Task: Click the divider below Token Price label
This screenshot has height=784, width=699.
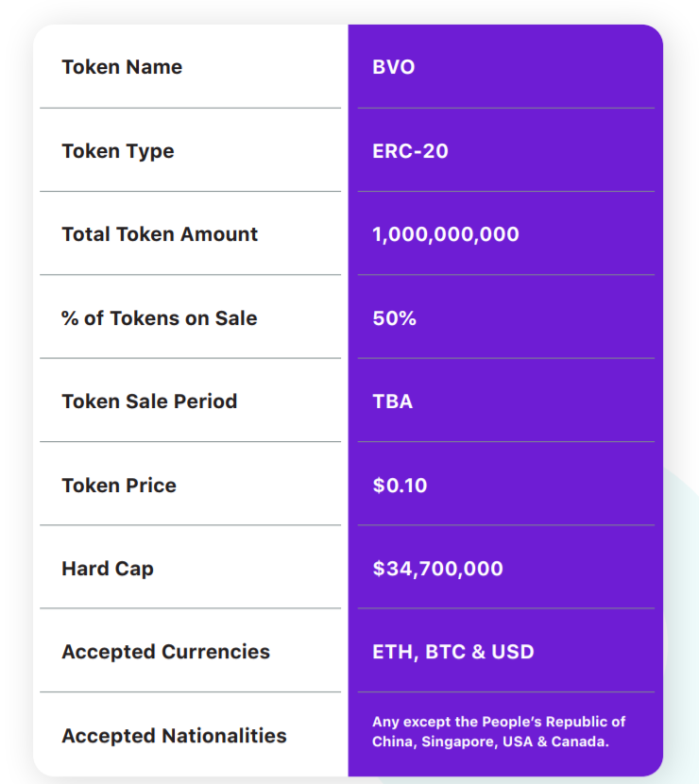Action: click(x=190, y=525)
